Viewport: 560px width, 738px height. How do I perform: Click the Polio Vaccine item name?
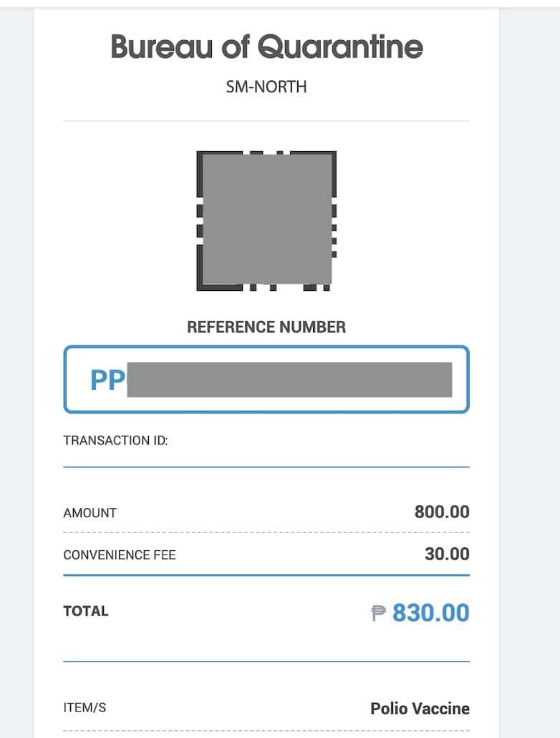coord(420,709)
